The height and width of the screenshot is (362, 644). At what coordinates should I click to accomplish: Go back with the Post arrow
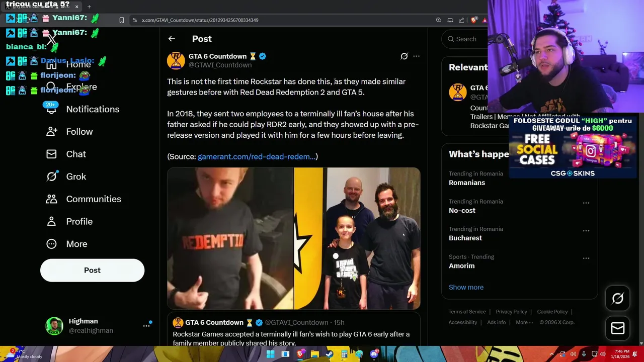click(172, 39)
